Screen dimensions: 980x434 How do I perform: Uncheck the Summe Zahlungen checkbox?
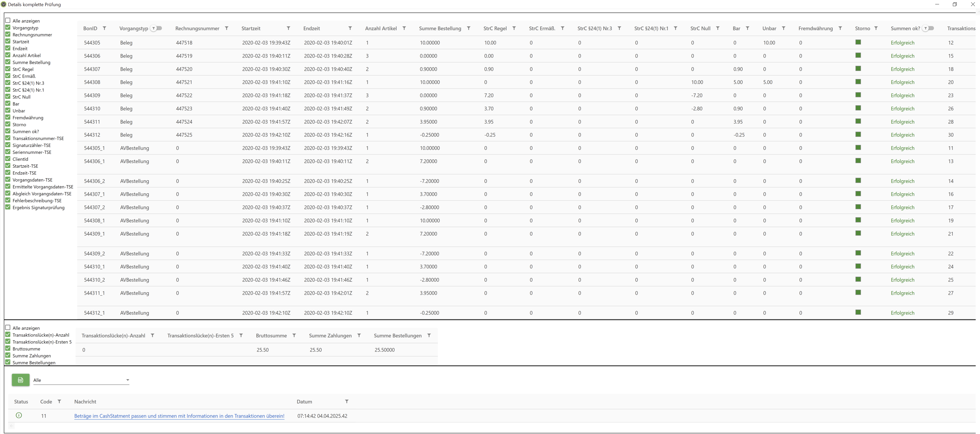8,355
